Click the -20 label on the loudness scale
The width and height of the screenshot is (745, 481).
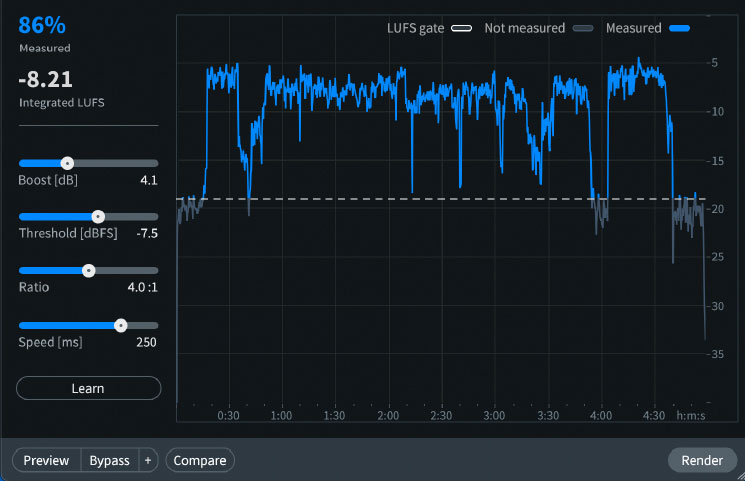[716, 209]
